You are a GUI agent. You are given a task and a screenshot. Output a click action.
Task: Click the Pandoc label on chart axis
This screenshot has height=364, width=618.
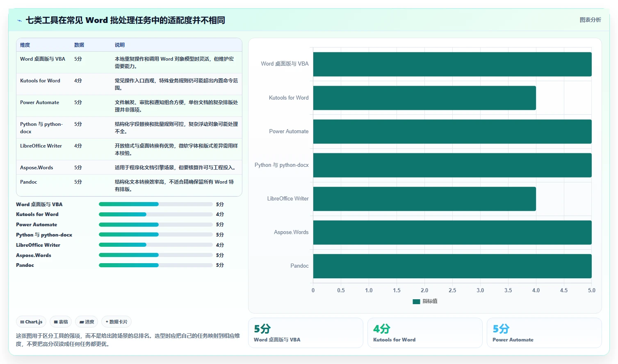[299, 266]
